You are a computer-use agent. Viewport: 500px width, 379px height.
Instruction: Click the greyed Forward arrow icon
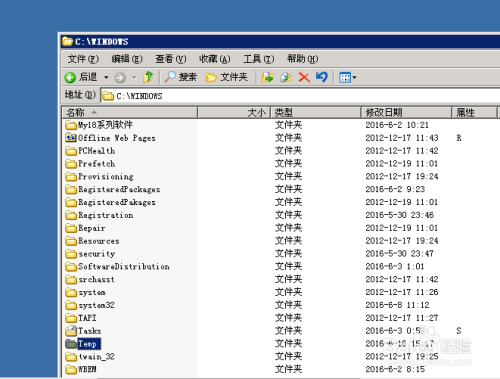tap(120, 78)
